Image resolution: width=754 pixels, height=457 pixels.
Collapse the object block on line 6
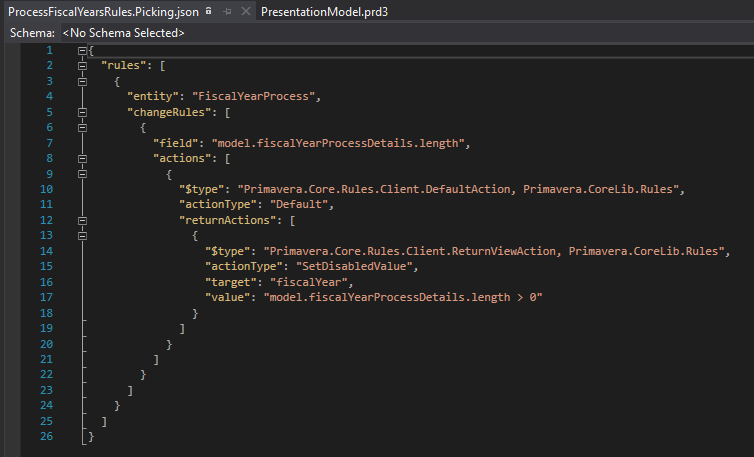(82, 127)
